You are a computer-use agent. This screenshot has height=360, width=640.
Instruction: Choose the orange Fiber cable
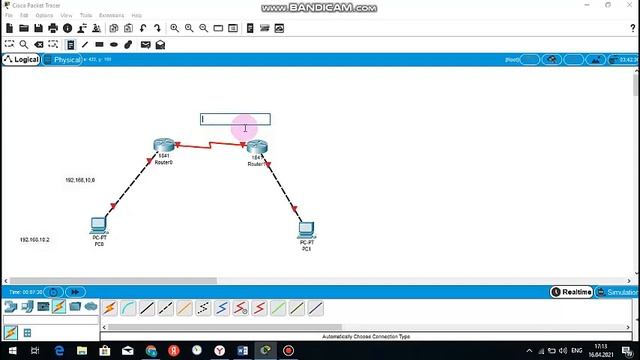click(184, 308)
